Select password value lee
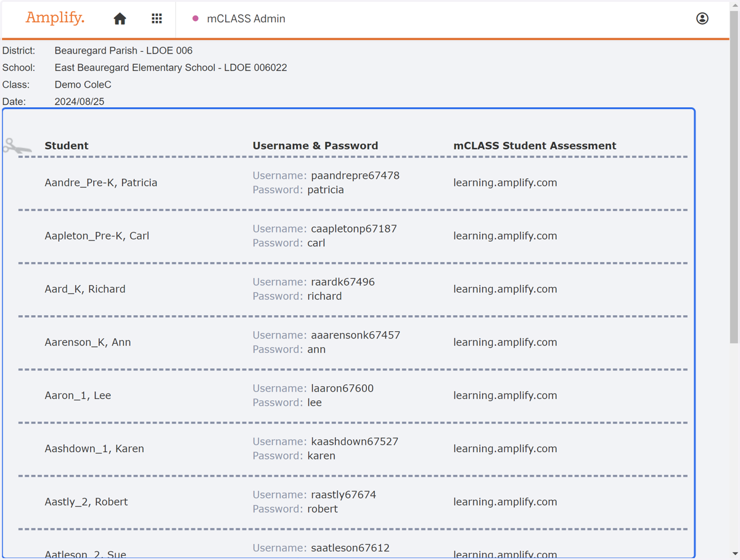Screen dimensions: 740x560 (314, 402)
